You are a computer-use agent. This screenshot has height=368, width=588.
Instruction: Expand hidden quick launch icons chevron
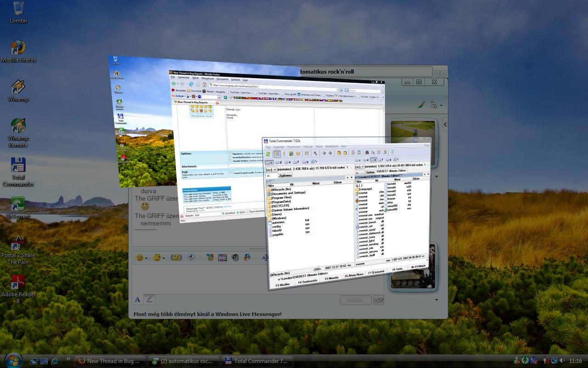tap(68, 359)
